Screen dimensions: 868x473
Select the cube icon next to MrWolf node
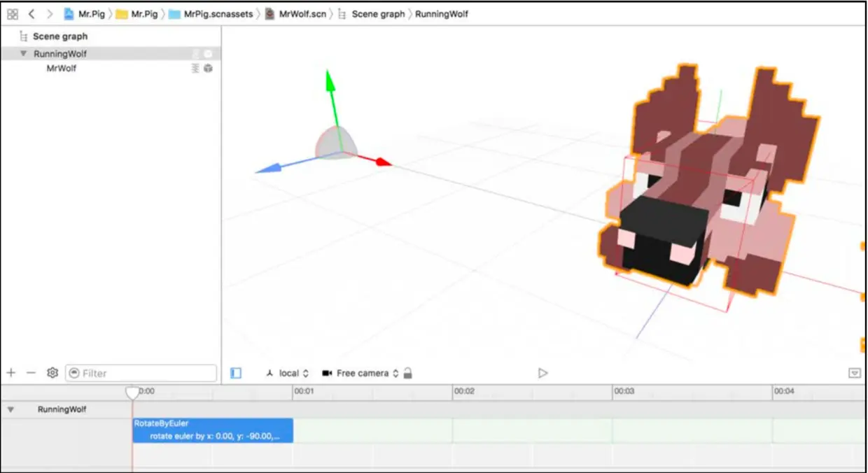(207, 68)
